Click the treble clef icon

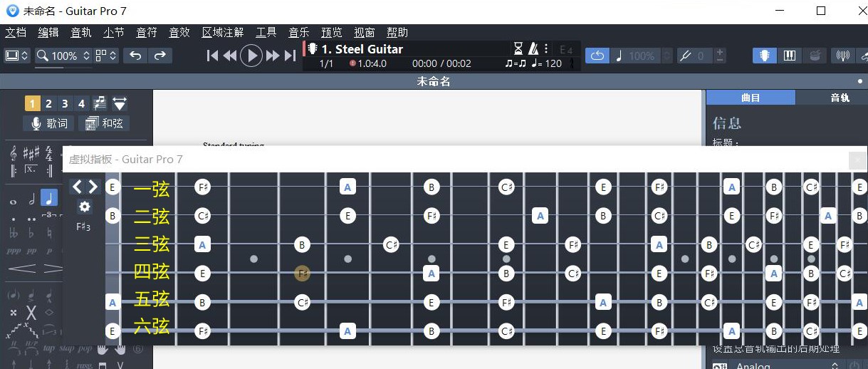click(14, 153)
